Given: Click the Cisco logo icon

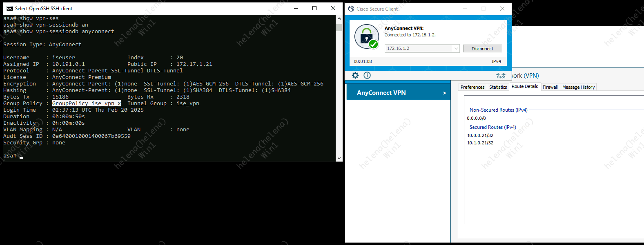Looking at the screenshot, I should (501, 76).
